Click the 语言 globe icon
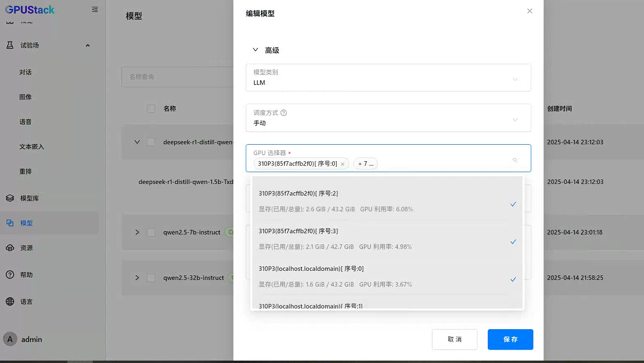644x363 pixels. [10, 302]
